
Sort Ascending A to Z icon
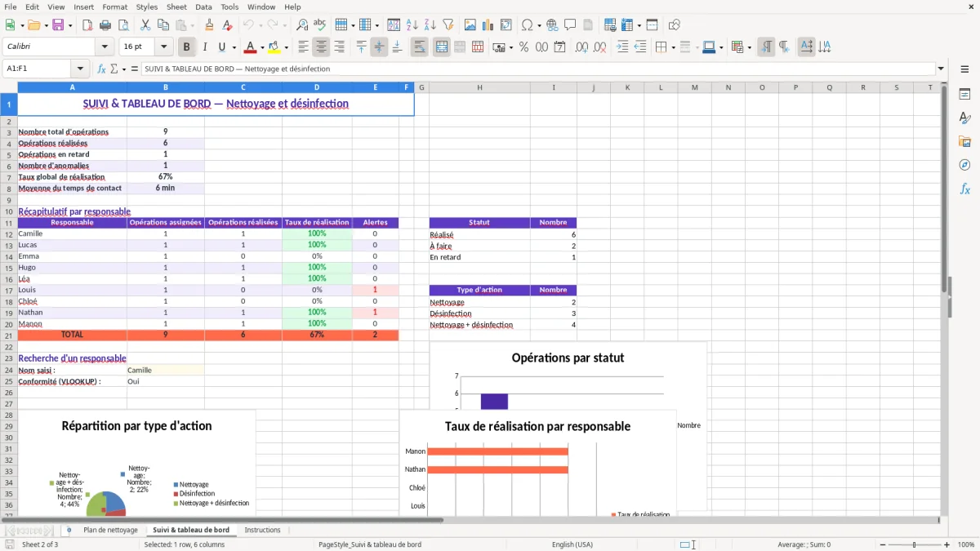412,25
